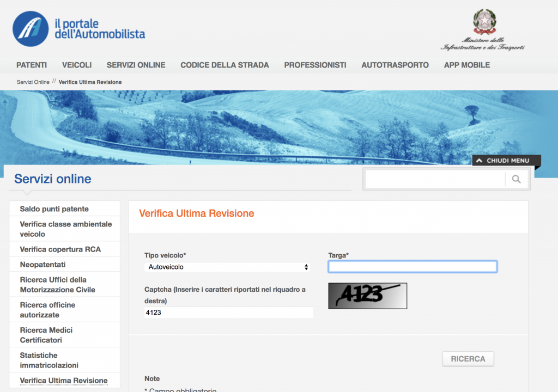Click the Captcha text field containing 4123
558x392 pixels.
coord(229,313)
